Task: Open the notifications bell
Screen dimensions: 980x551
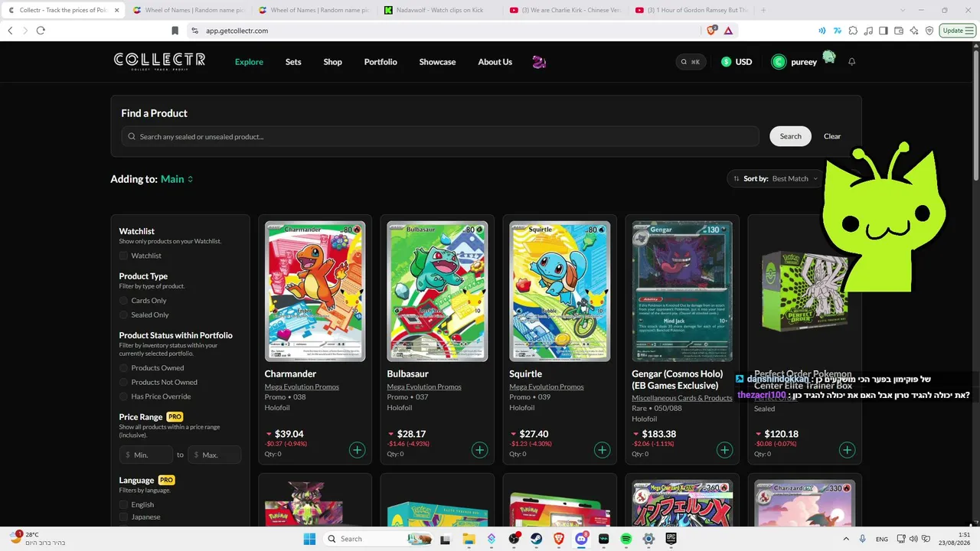Action: (851, 62)
